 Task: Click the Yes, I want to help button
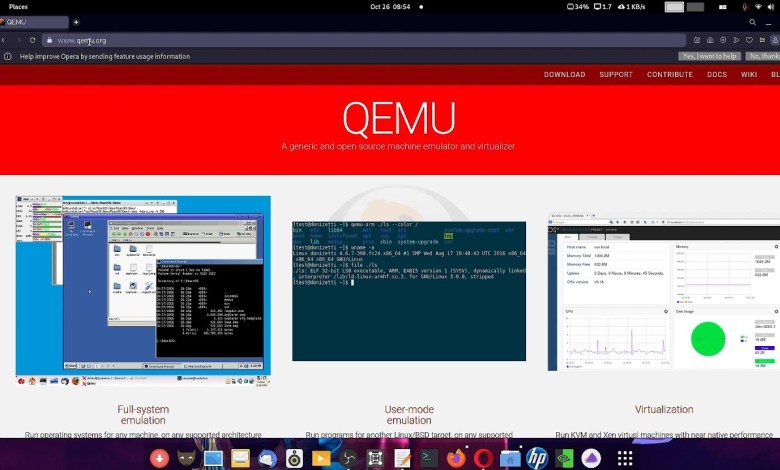click(709, 57)
